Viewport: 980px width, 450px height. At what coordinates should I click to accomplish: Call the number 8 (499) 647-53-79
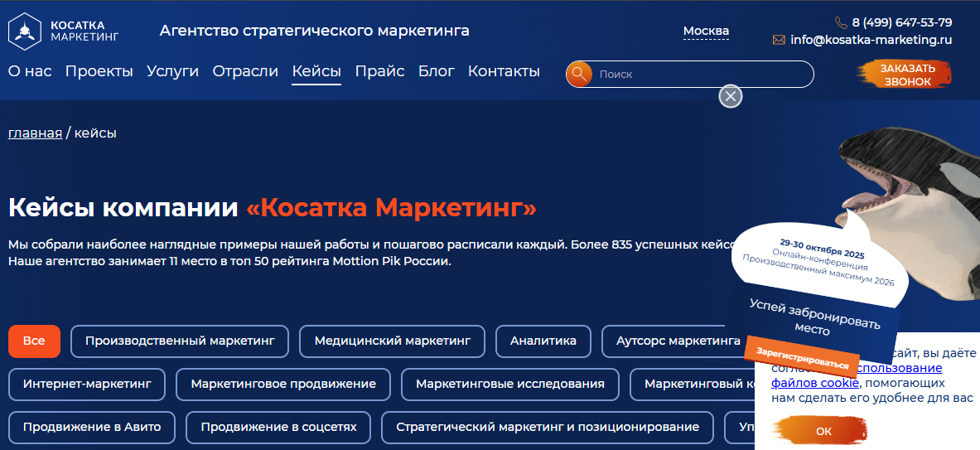point(902,23)
